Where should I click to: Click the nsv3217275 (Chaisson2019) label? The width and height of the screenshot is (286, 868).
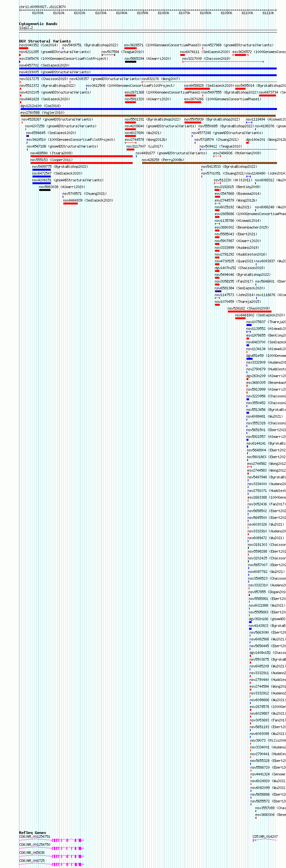pos(43,79)
